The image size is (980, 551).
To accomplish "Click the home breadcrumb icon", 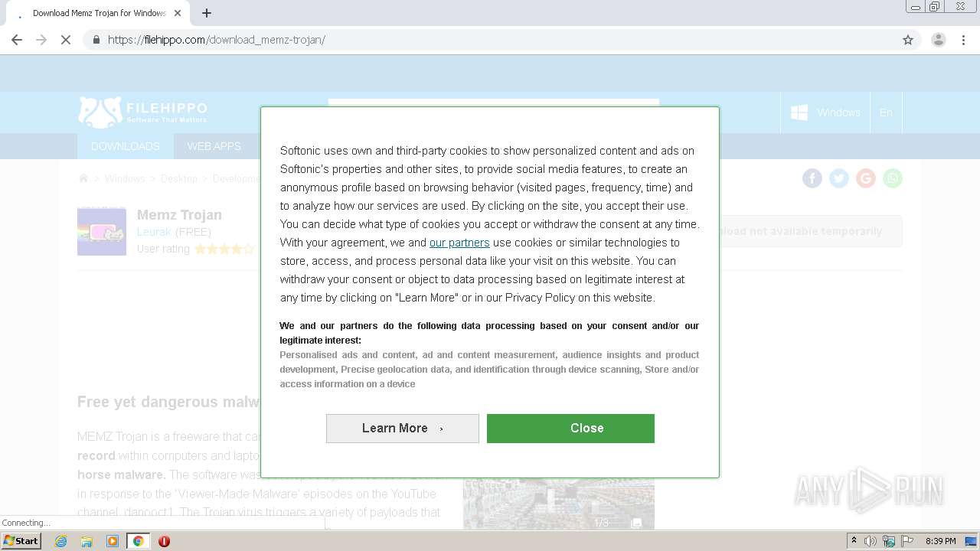I will click(83, 178).
